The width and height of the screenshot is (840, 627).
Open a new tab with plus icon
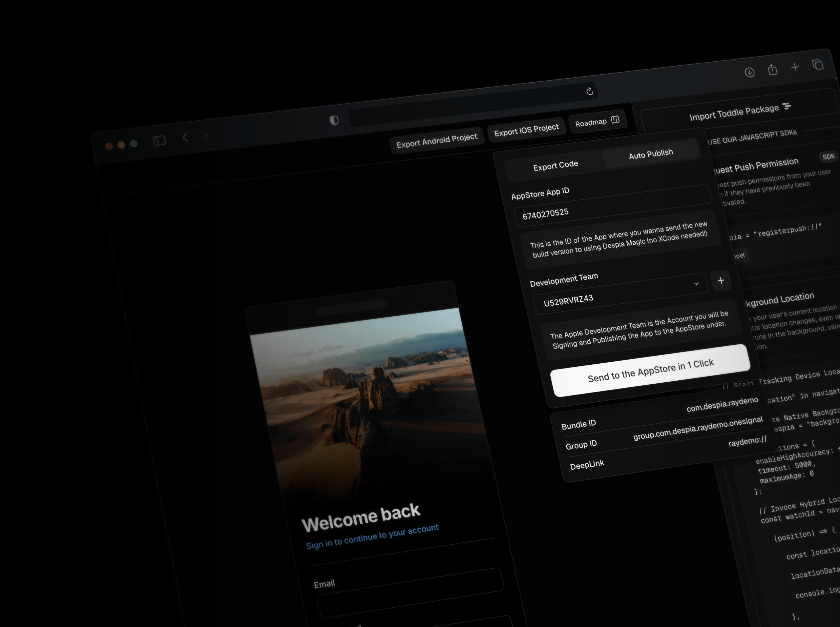pyautogui.click(x=795, y=67)
